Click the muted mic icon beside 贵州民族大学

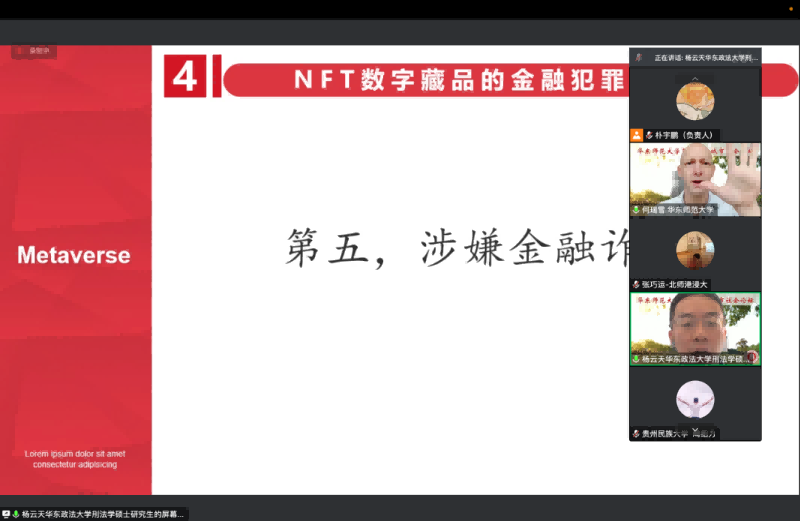click(x=636, y=434)
